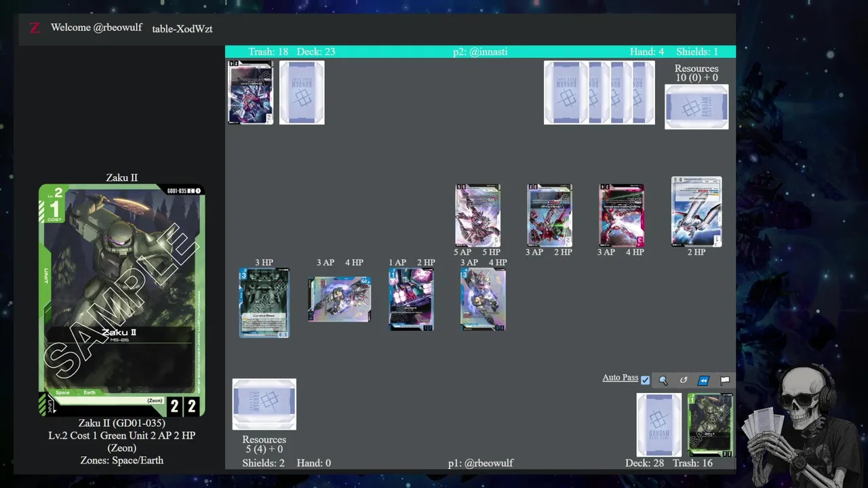Screen dimensions: 868x488
Task: Click the white surrender flag icon
Action: (x=725, y=380)
